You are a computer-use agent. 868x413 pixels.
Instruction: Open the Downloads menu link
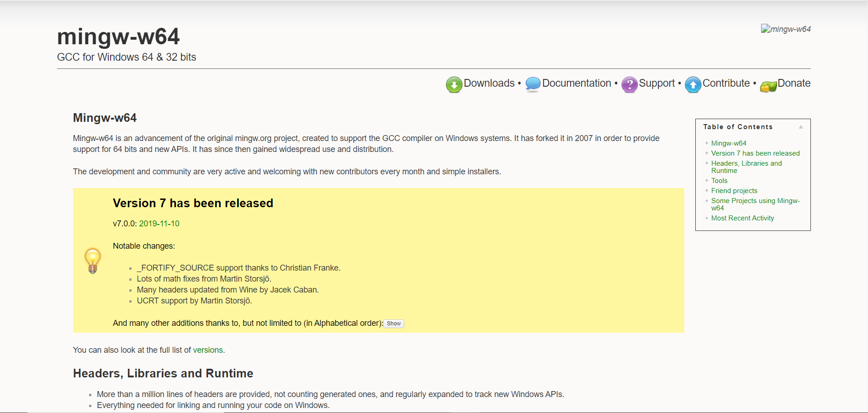489,83
